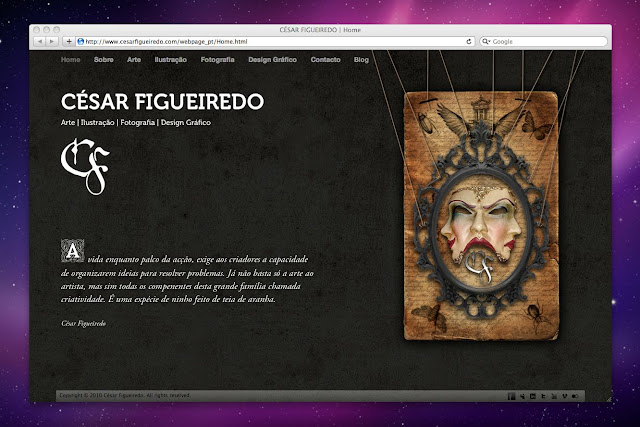The width and height of the screenshot is (640, 427).
Task: Click the globe site icon in address bar
Action: coord(81,41)
